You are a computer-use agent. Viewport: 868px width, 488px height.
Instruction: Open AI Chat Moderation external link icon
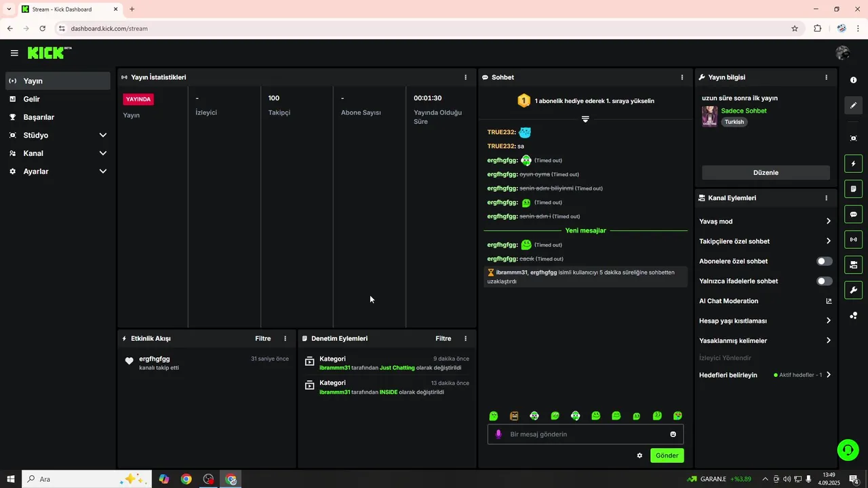829,301
